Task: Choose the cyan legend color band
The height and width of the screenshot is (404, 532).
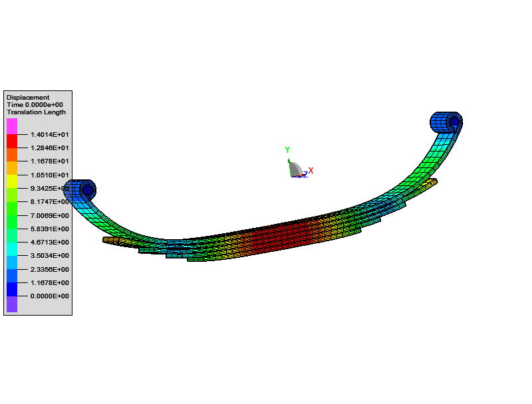Action: pos(12,249)
